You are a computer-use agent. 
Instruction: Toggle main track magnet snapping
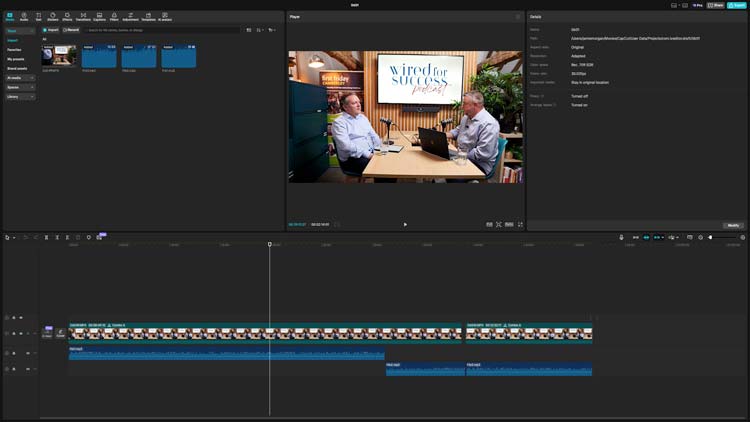pos(634,237)
